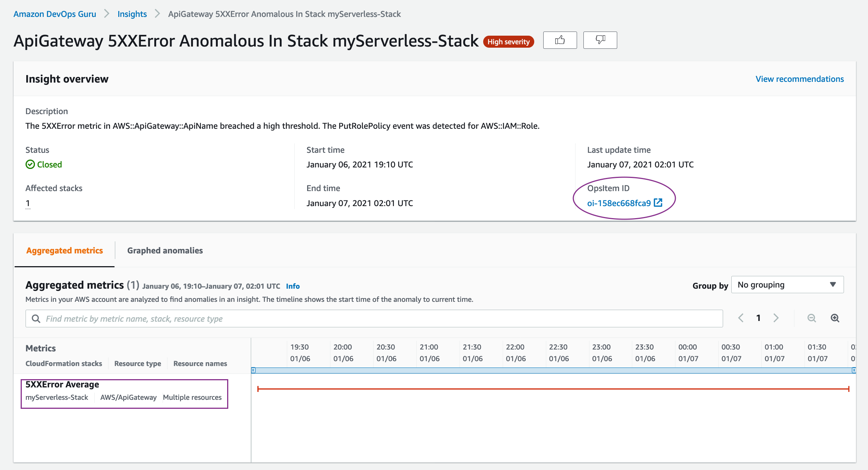Click the zoom out magnifier icon
The image size is (868, 470).
pos(811,318)
